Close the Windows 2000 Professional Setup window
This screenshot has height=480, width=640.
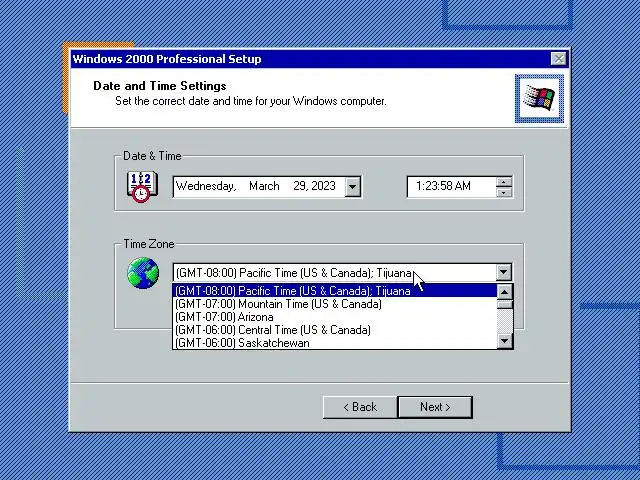pos(558,59)
